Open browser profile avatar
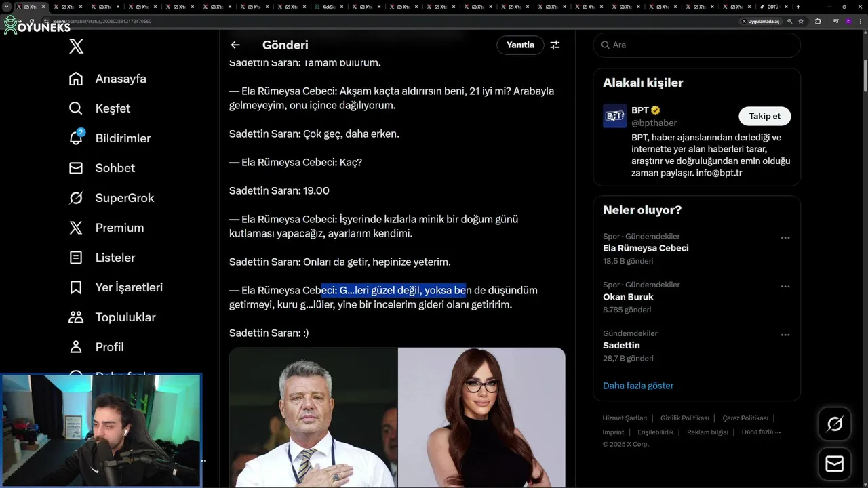This screenshot has width=868, height=488. pyautogui.click(x=848, y=22)
